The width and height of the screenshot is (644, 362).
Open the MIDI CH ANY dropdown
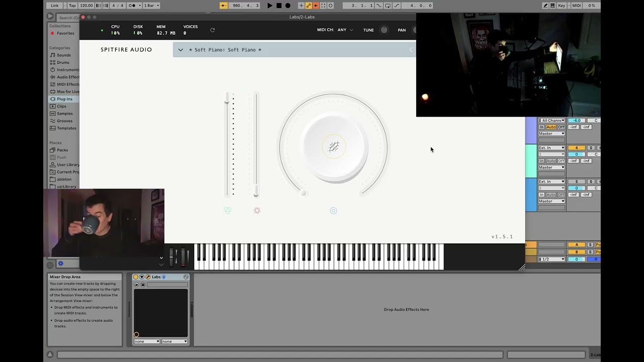(345, 30)
